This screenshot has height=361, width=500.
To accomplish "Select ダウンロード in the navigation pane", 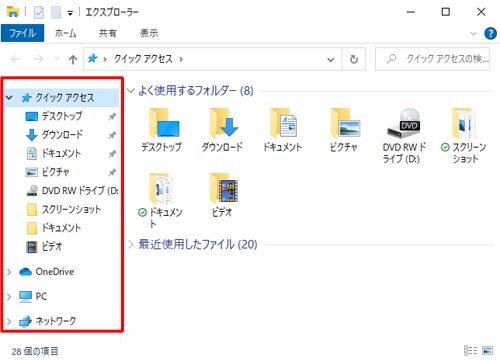I will click(62, 135).
